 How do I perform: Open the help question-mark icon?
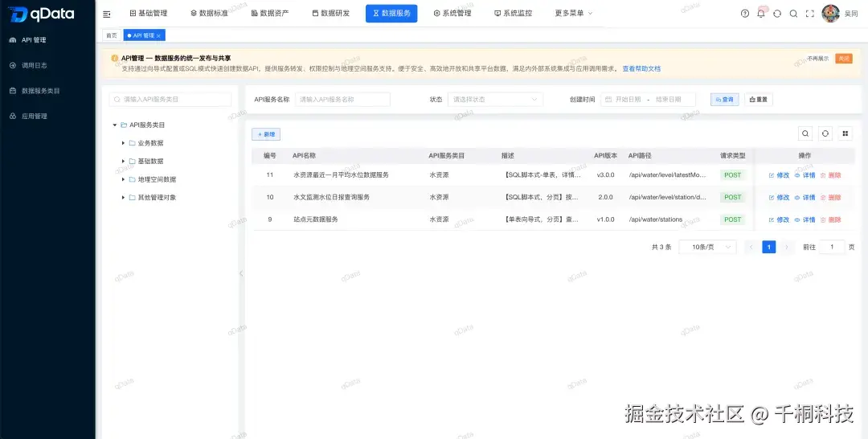pyautogui.click(x=744, y=14)
